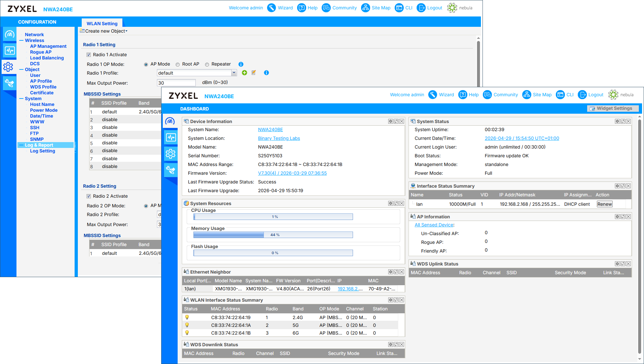The image size is (644, 364).
Task: Open SNMP in the configuration tree
Action: tap(37, 139)
